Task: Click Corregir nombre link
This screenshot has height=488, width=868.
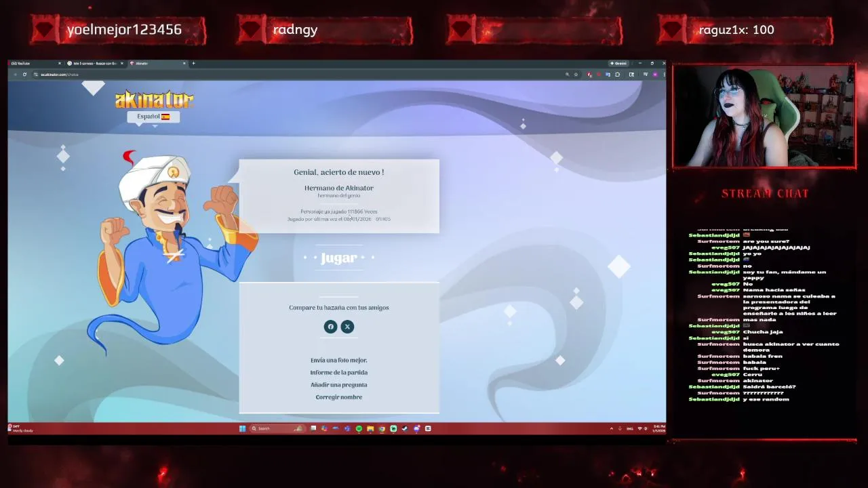Action: 338,396
